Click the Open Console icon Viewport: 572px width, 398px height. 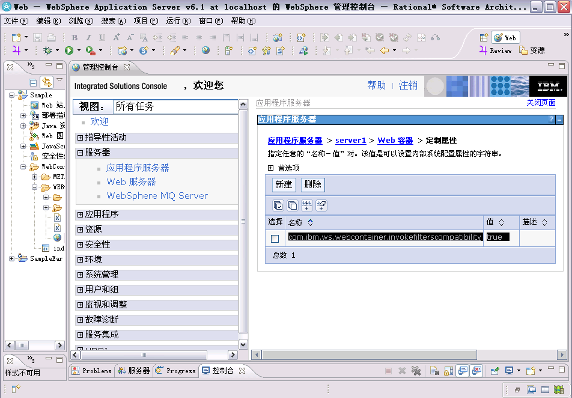coord(530,371)
